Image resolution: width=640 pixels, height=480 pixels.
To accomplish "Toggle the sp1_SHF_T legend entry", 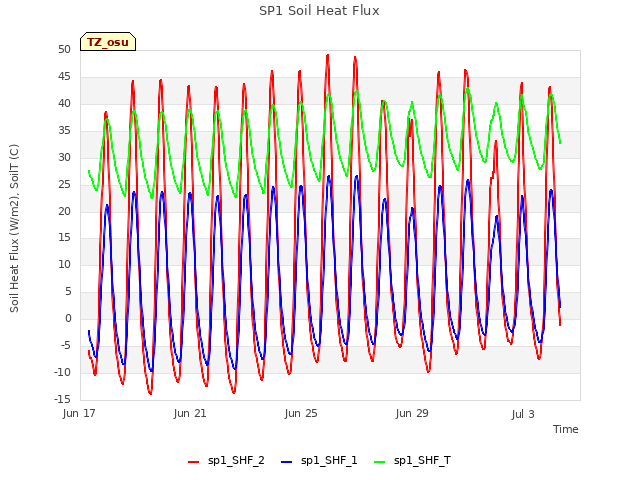I will point(413,461).
